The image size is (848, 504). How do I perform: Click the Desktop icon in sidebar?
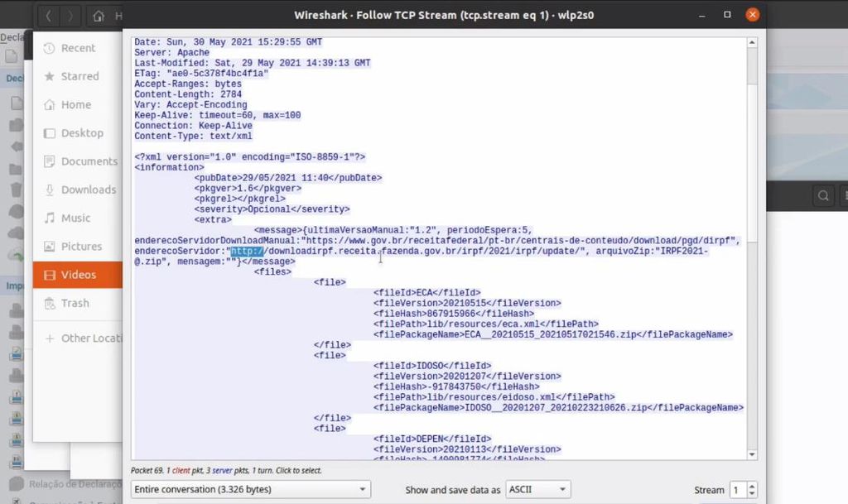(49, 133)
